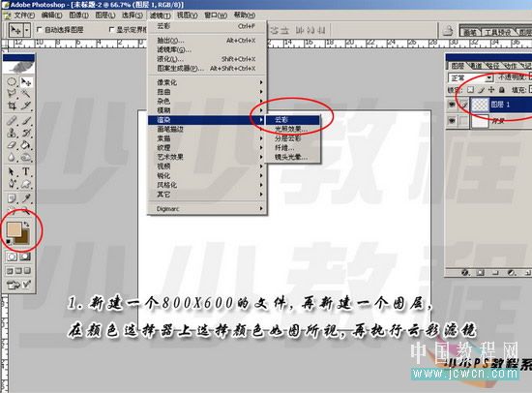Select the Magic Wand tool
Screen dimensions: 532x393
(x=26, y=93)
